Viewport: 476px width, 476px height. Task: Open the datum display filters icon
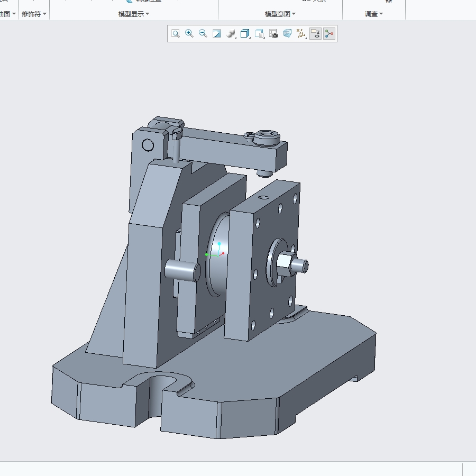click(x=301, y=34)
